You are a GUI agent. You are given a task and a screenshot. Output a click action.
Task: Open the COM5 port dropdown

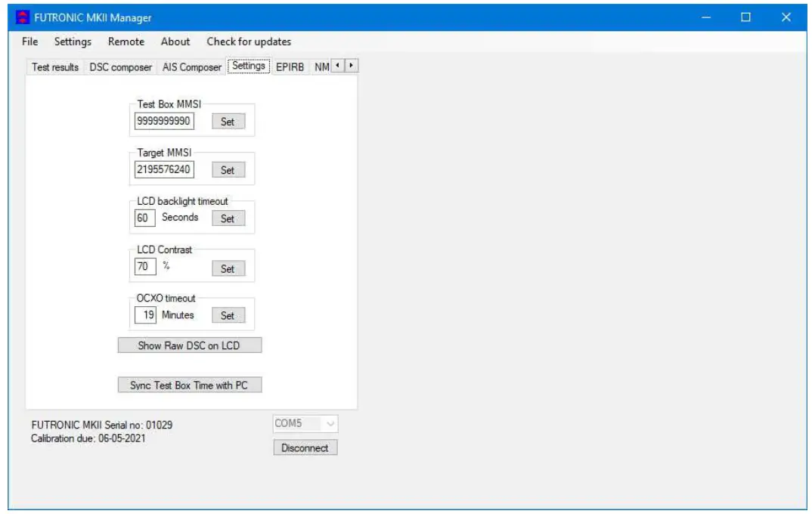point(305,423)
